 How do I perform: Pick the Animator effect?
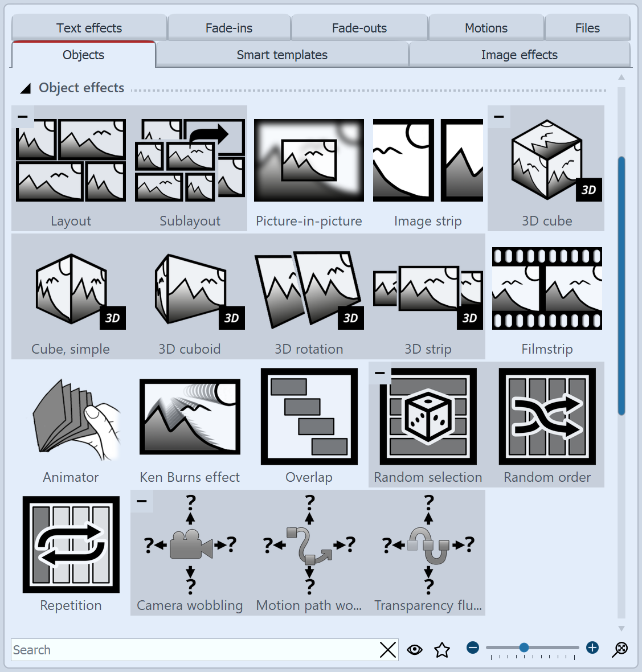71,416
